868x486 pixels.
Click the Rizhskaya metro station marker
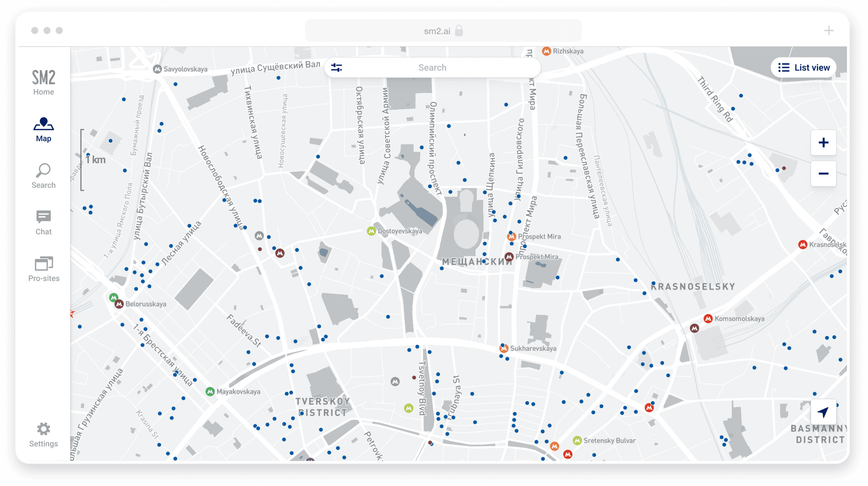coord(546,51)
